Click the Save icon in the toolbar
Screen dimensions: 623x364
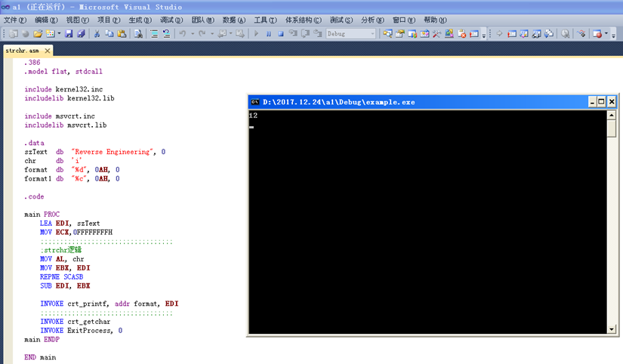69,34
